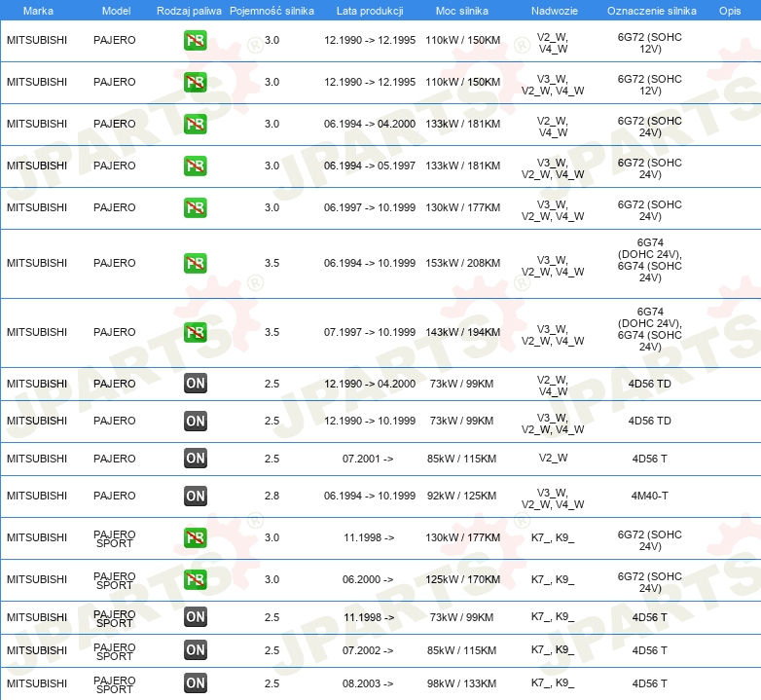
Task: Click the Moc silnika column header
Action: coord(462,11)
